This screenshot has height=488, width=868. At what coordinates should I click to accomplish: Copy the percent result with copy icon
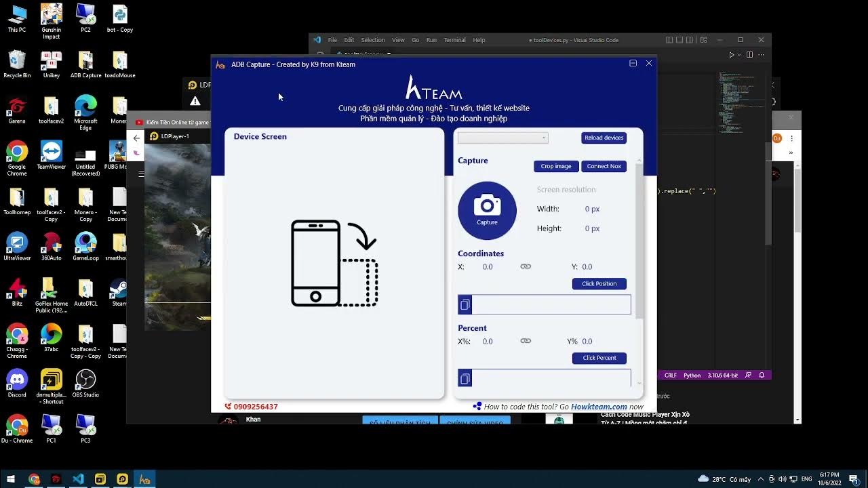(x=465, y=379)
